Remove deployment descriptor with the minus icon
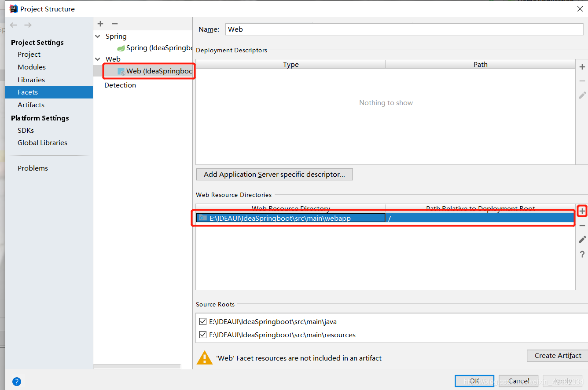The width and height of the screenshot is (588, 390). click(582, 81)
